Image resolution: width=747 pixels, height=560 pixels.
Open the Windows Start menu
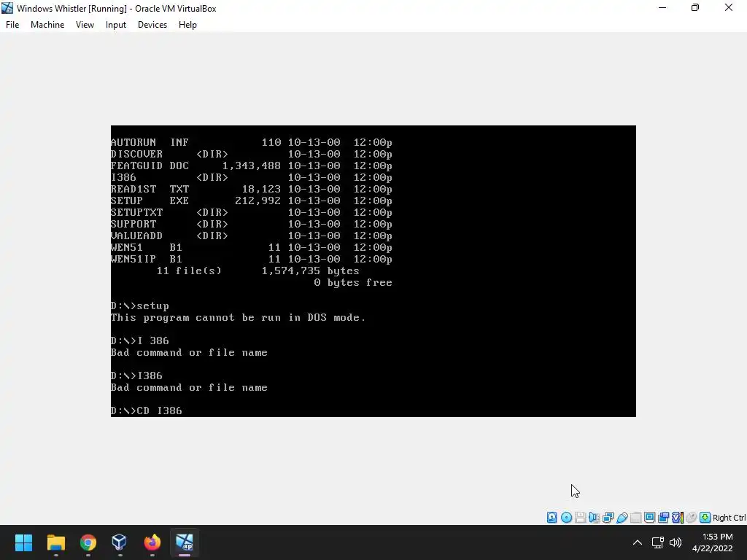coord(23,542)
